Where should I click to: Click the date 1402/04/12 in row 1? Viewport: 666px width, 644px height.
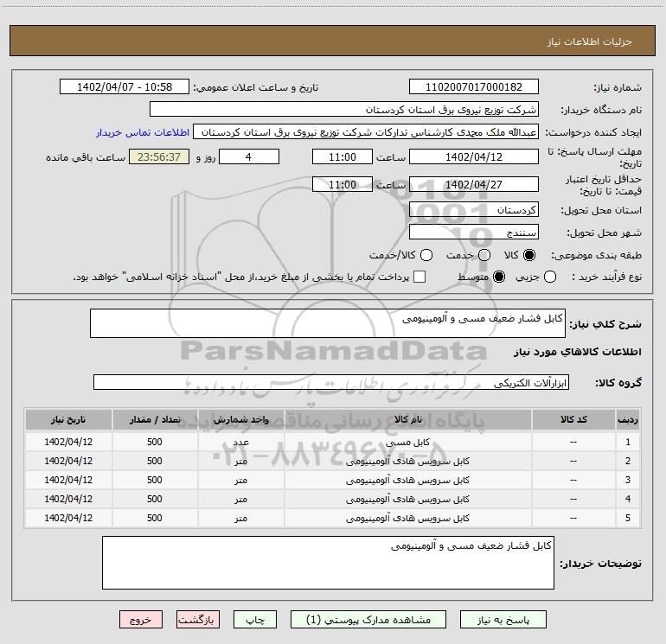click(x=68, y=442)
